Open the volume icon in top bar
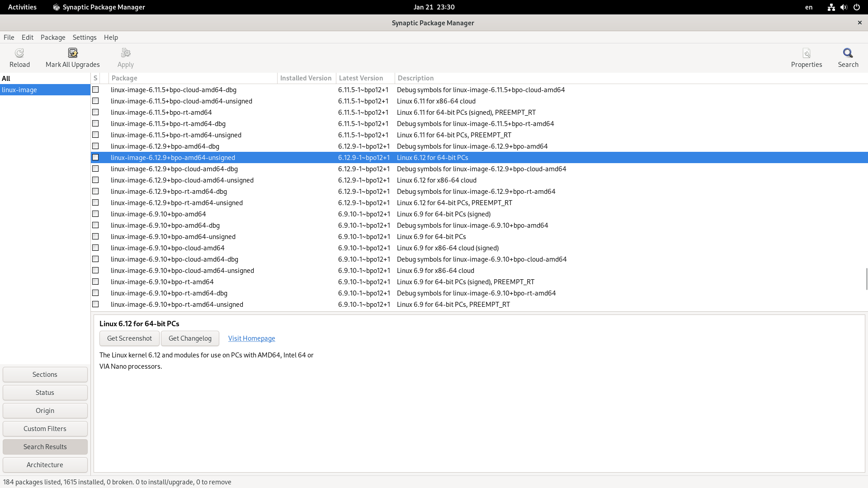Image resolution: width=868 pixels, height=488 pixels. 844,7
